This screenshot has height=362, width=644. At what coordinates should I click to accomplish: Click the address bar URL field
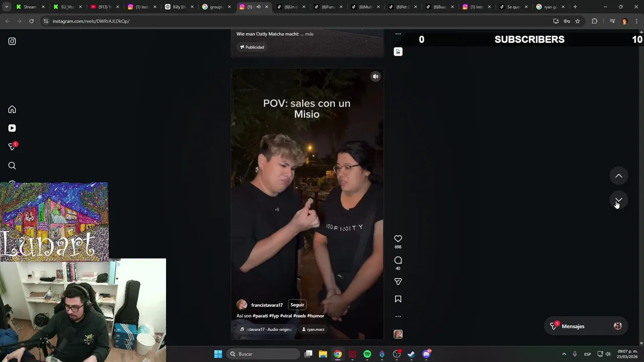point(297,21)
